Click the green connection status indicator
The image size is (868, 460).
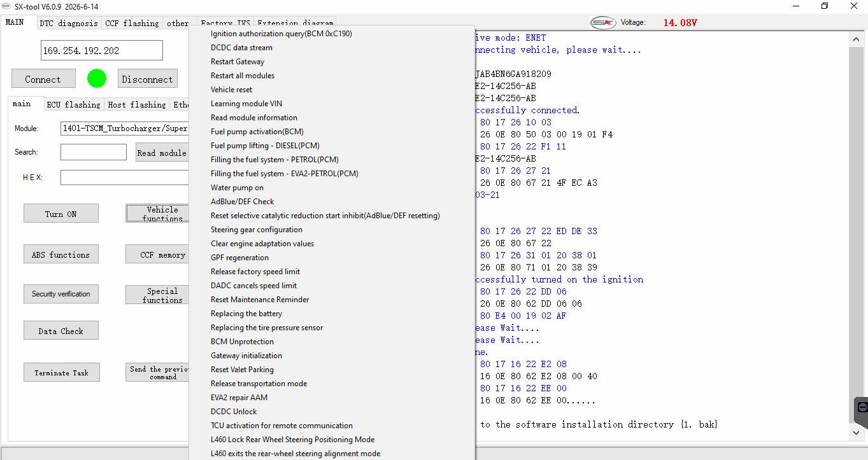97,78
